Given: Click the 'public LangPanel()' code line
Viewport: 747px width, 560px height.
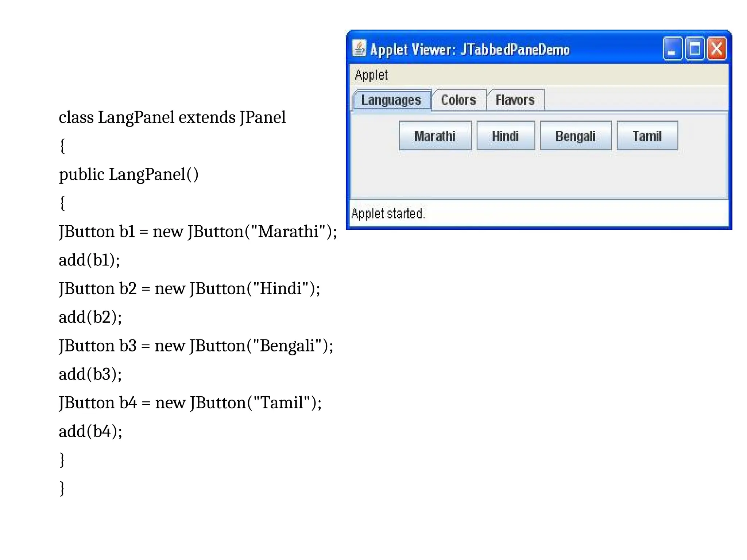Looking at the screenshot, I should (129, 175).
